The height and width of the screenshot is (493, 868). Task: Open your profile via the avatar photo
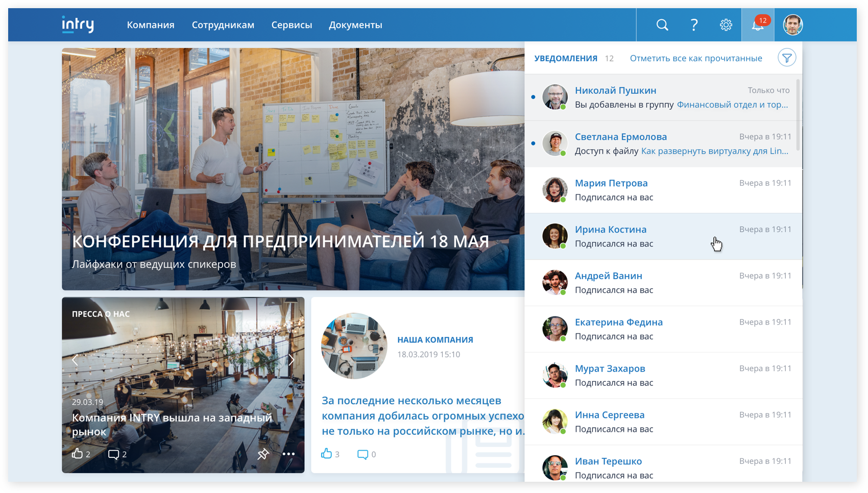(792, 24)
